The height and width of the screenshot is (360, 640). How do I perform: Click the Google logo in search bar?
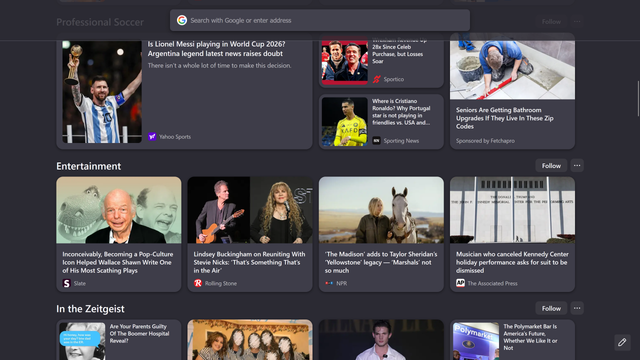pyautogui.click(x=182, y=20)
